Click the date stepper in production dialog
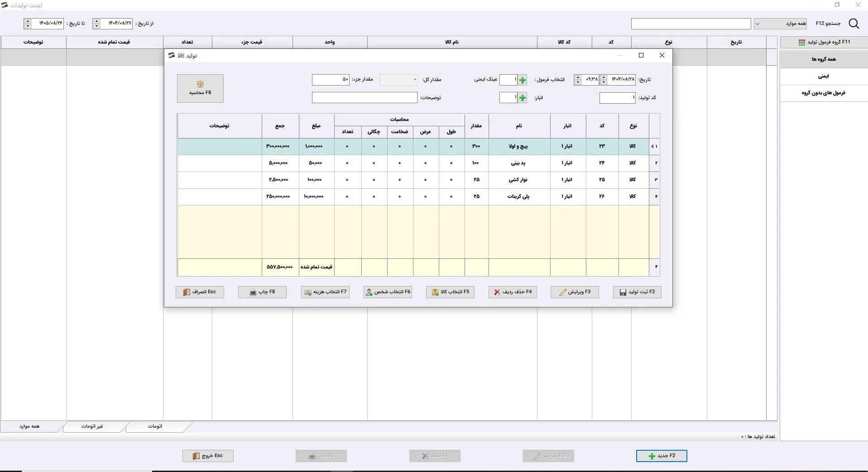 [x=604, y=80]
